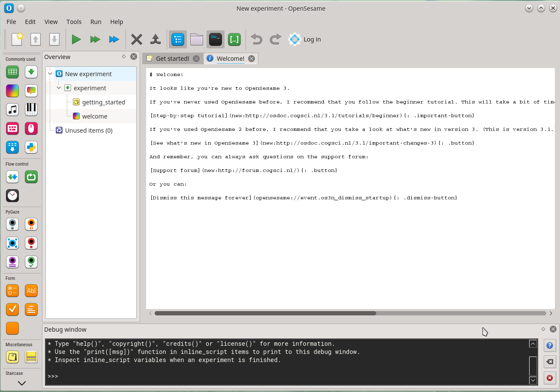Select the form consent checkmark icon

click(12, 309)
